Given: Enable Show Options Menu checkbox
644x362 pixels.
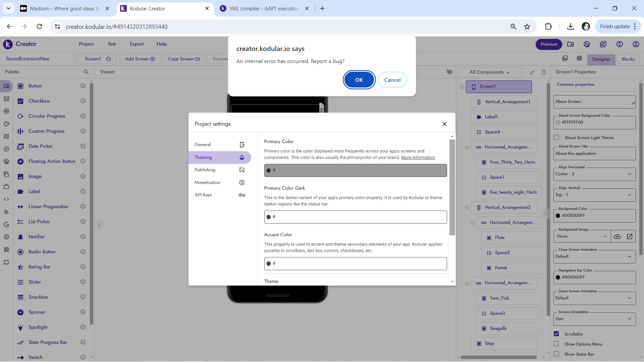Looking at the screenshot, I should pos(556,344).
